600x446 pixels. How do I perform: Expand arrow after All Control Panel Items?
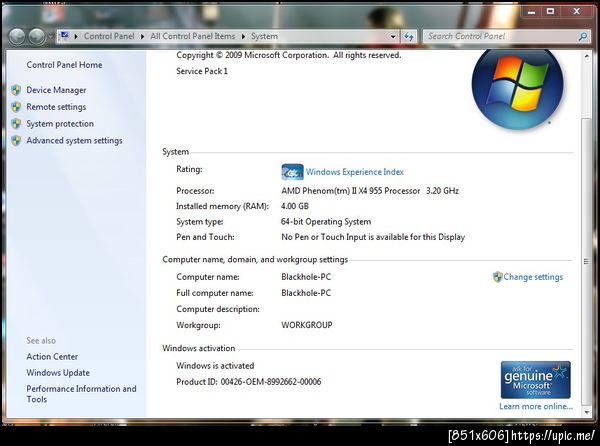tap(243, 37)
